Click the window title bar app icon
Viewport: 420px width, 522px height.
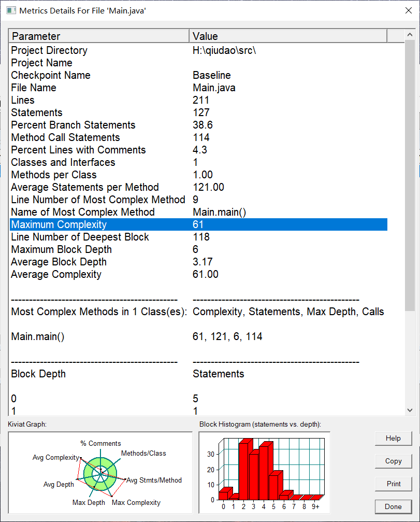point(11,10)
